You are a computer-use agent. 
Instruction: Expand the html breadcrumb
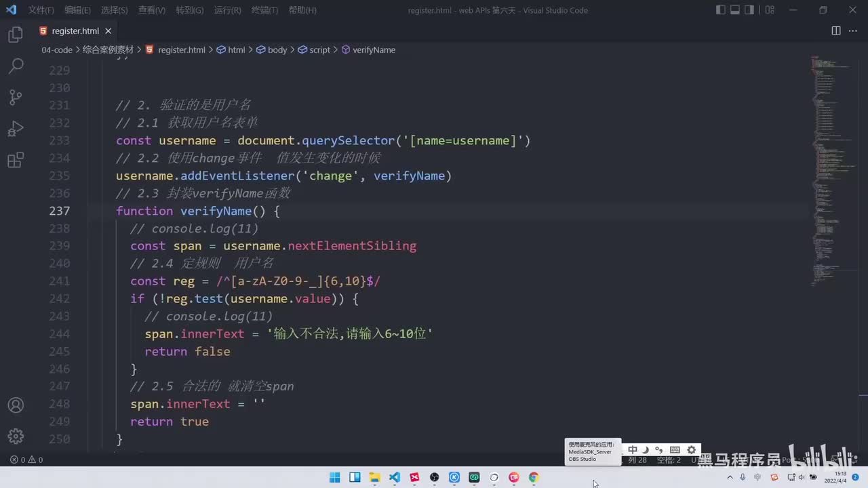pos(231,49)
